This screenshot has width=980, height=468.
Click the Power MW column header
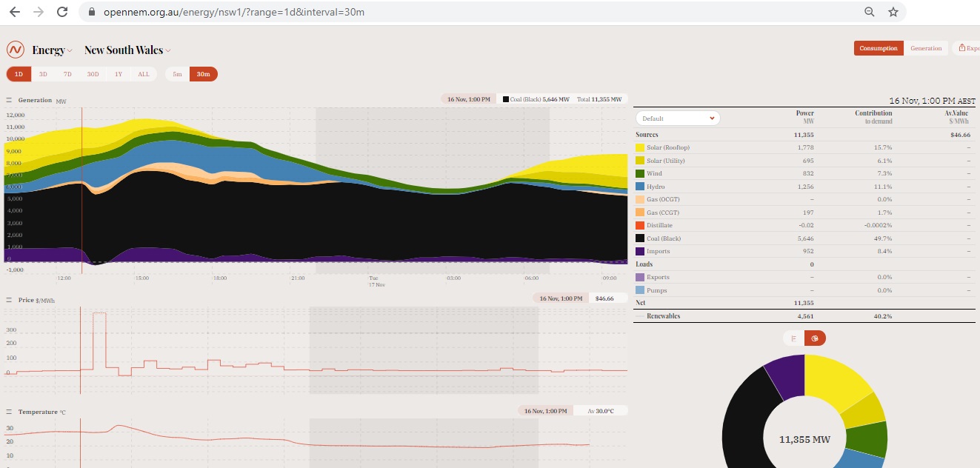pyautogui.click(x=805, y=117)
